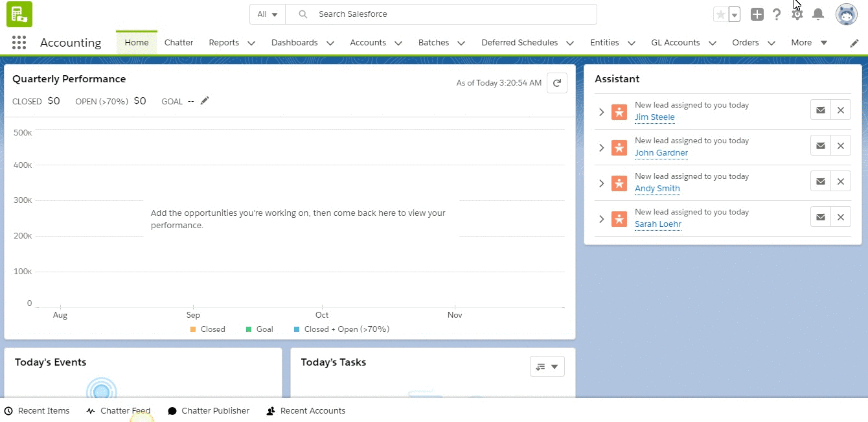The width and height of the screenshot is (868, 422).
Task: Send email to Jim Steele lead
Action: pos(820,110)
